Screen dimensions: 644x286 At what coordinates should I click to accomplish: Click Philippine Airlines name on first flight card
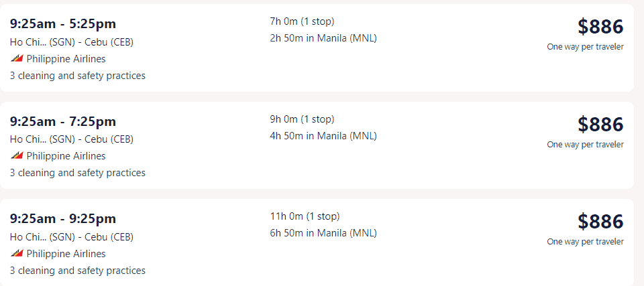pyautogui.click(x=66, y=59)
